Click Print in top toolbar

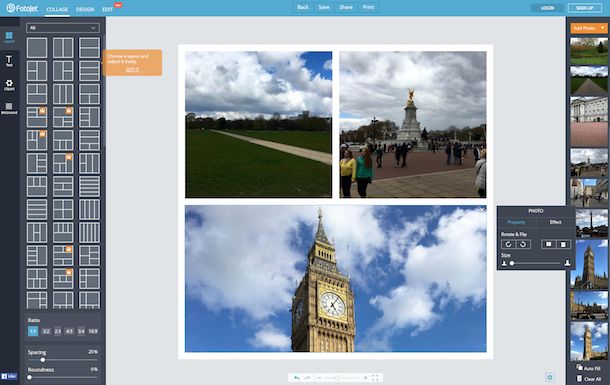368,7
